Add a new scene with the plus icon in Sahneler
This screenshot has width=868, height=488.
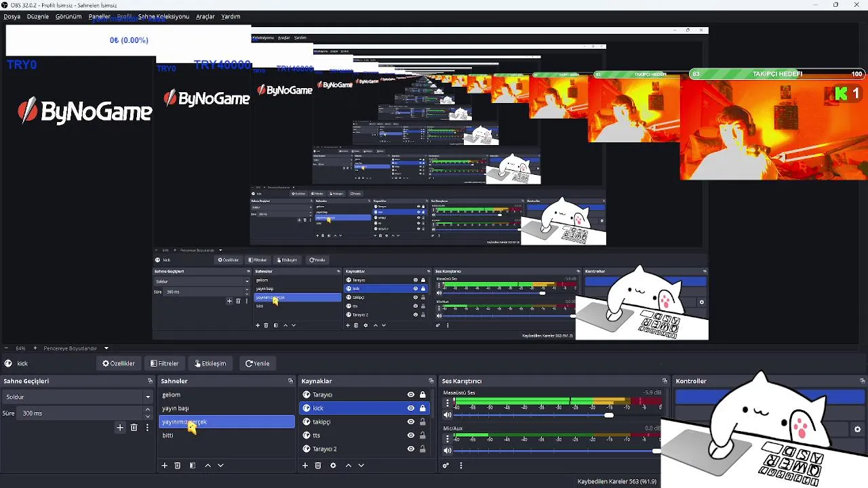point(164,466)
